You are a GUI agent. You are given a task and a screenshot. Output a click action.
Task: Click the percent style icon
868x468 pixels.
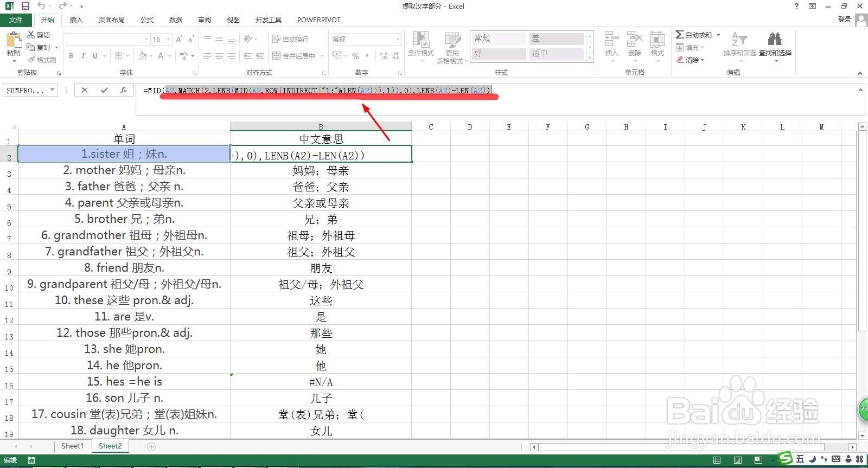[x=355, y=56]
